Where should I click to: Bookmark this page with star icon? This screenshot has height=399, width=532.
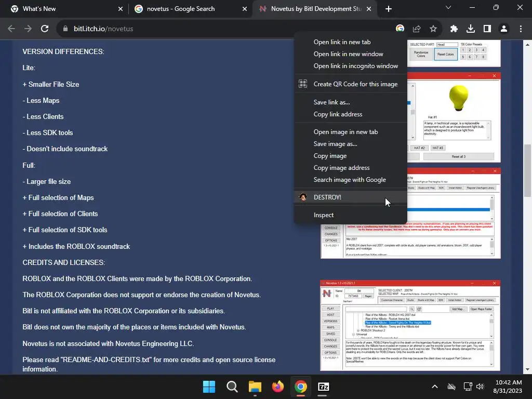coord(433,29)
